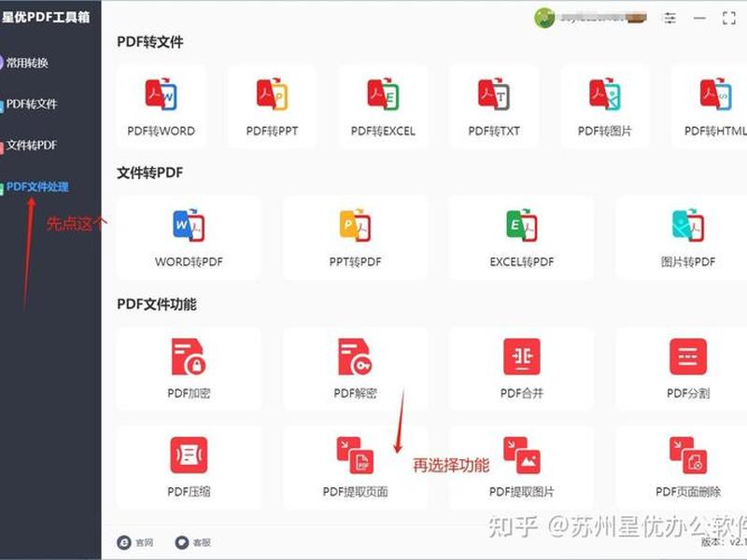The height and width of the screenshot is (560, 747).
Task: Select the PDF页面删除 function
Action: tap(683, 468)
